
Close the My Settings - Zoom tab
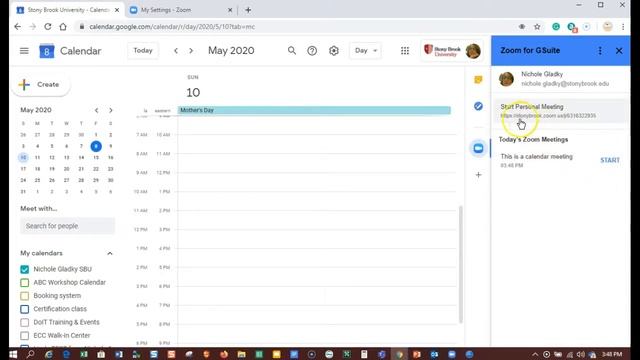click(230, 10)
